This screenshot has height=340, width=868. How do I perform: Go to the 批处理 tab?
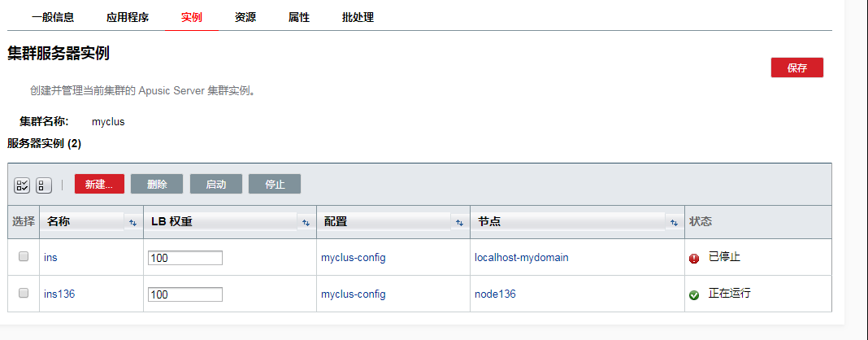(358, 17)
